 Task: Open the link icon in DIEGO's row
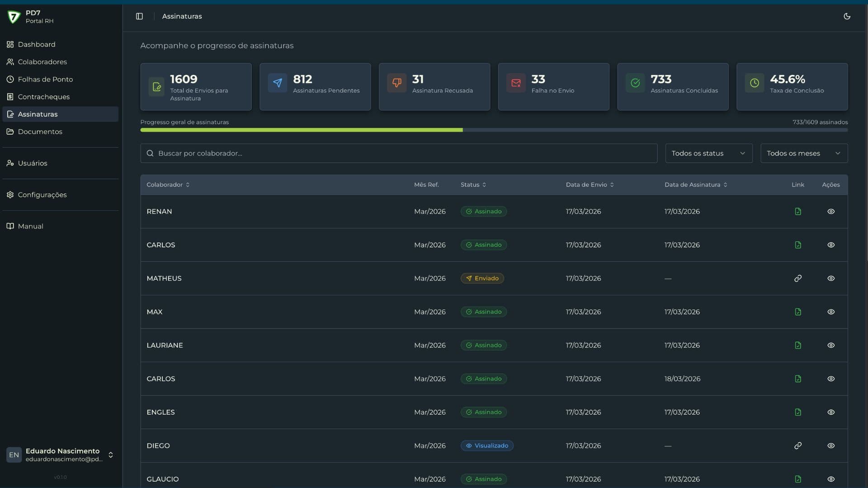pos(797,446)
